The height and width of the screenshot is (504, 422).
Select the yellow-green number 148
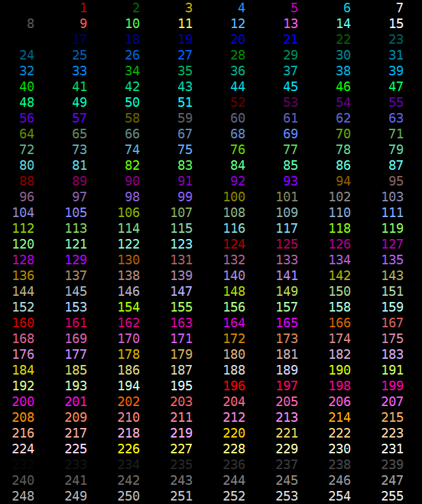tap(234, 291)
